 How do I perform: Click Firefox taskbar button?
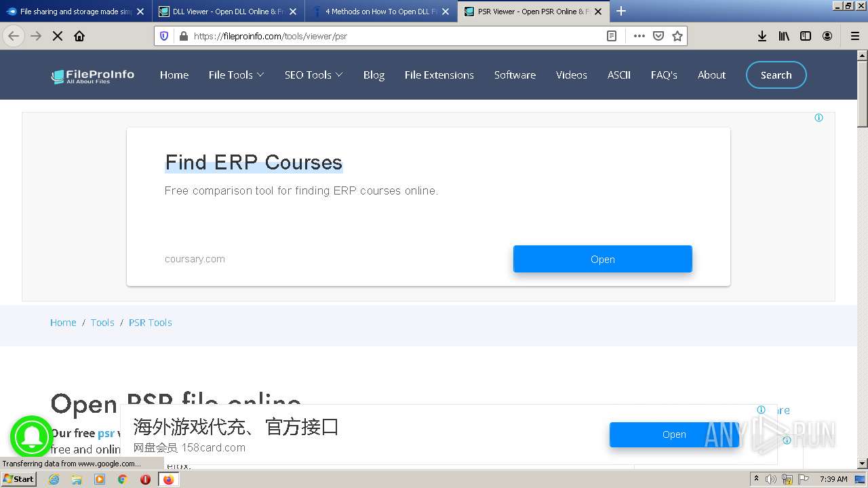[x=168, y=479]
